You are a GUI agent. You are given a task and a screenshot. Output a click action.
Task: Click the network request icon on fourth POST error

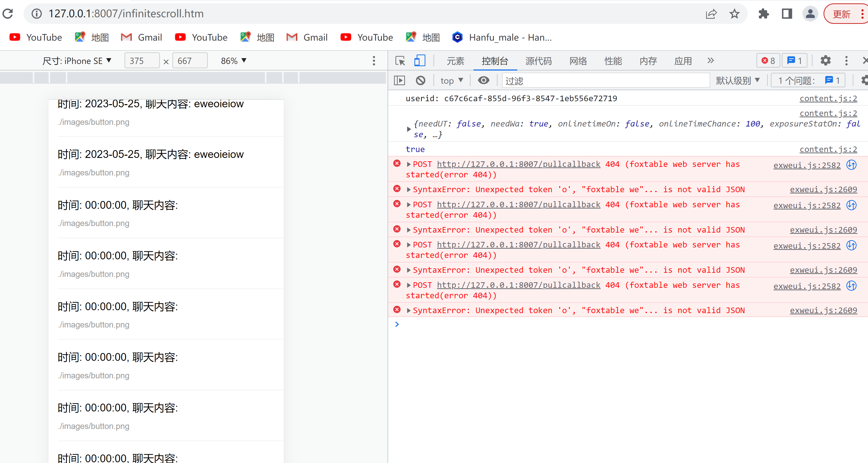[x=851, y=286]
